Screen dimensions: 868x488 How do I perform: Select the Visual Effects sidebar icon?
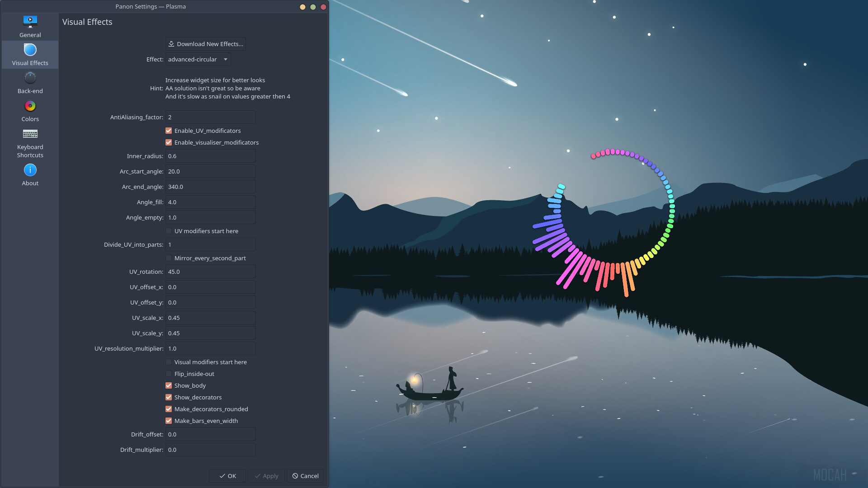pos(30,50)
